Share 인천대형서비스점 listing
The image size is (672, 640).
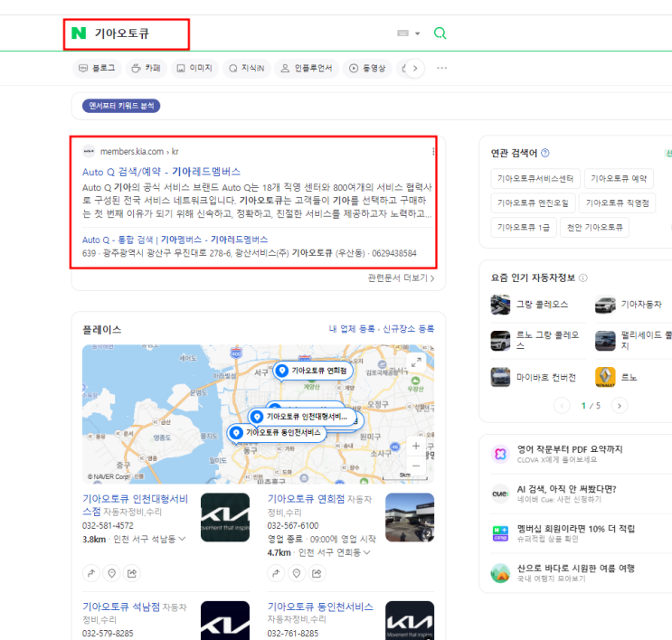coord(131,573)
